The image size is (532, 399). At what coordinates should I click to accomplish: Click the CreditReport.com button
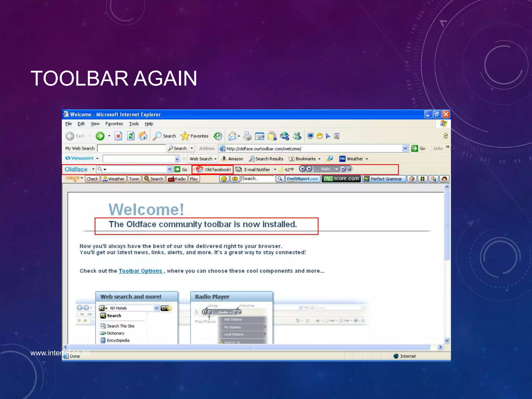pos(302,179)
